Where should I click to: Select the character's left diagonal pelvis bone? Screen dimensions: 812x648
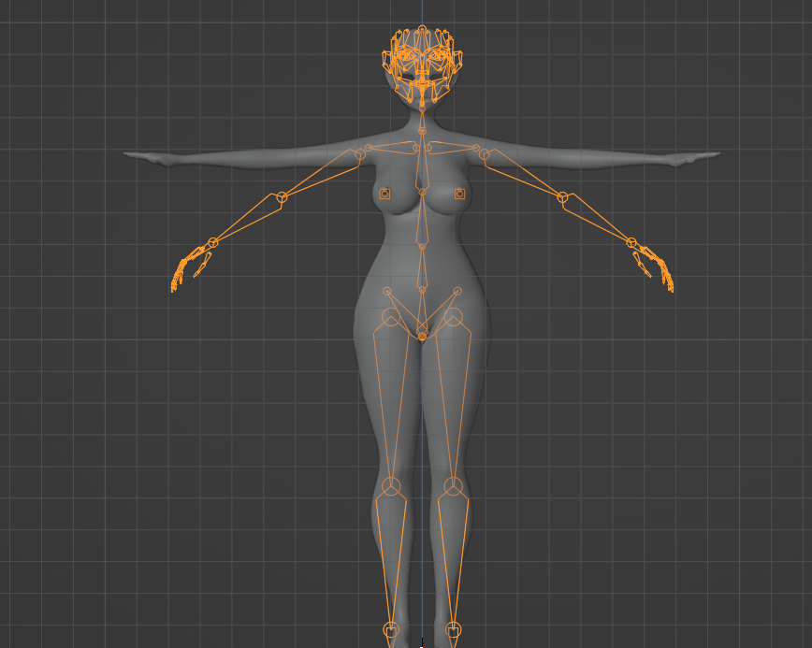(x=441, y=314)
